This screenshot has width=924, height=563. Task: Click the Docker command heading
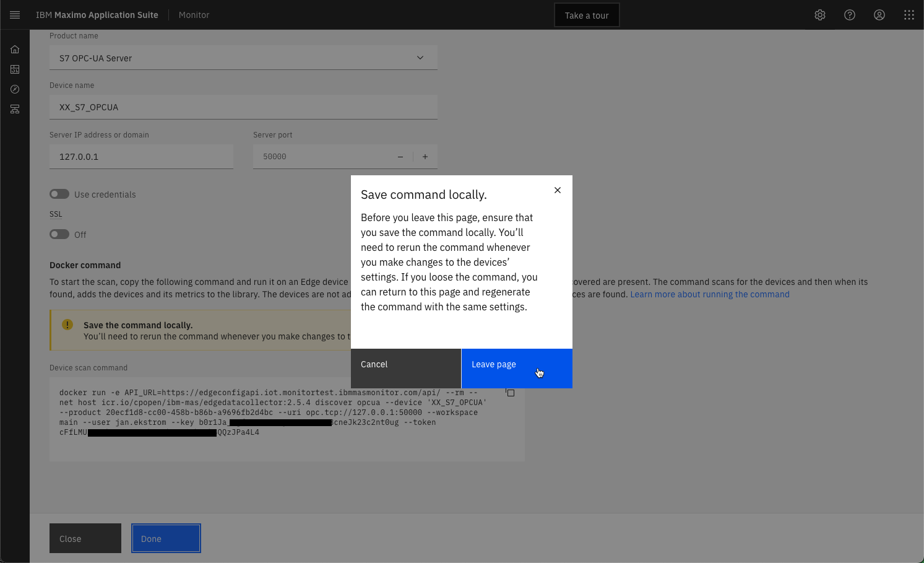(85, 265)
